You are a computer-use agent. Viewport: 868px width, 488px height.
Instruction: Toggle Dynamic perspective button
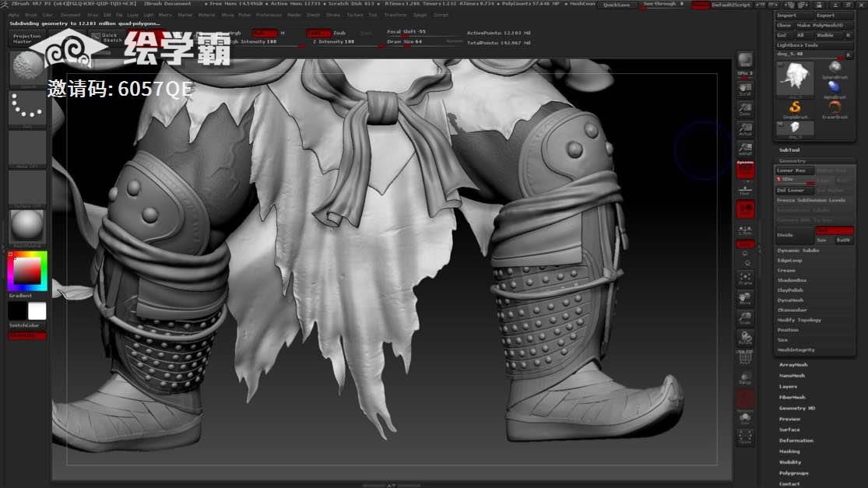[x=745, y=170]
